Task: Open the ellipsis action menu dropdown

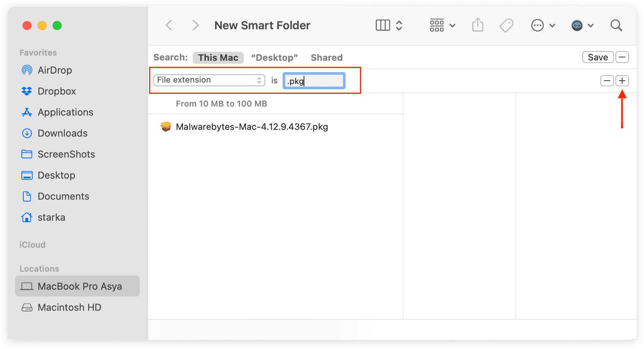Action: point(543,26)
